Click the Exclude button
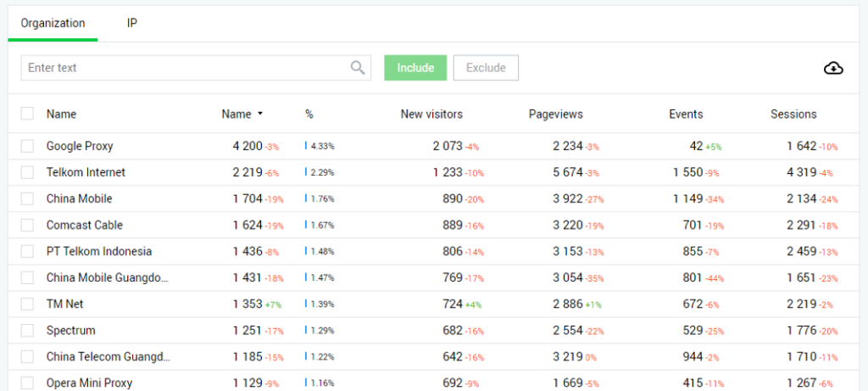 coord(486,68)
